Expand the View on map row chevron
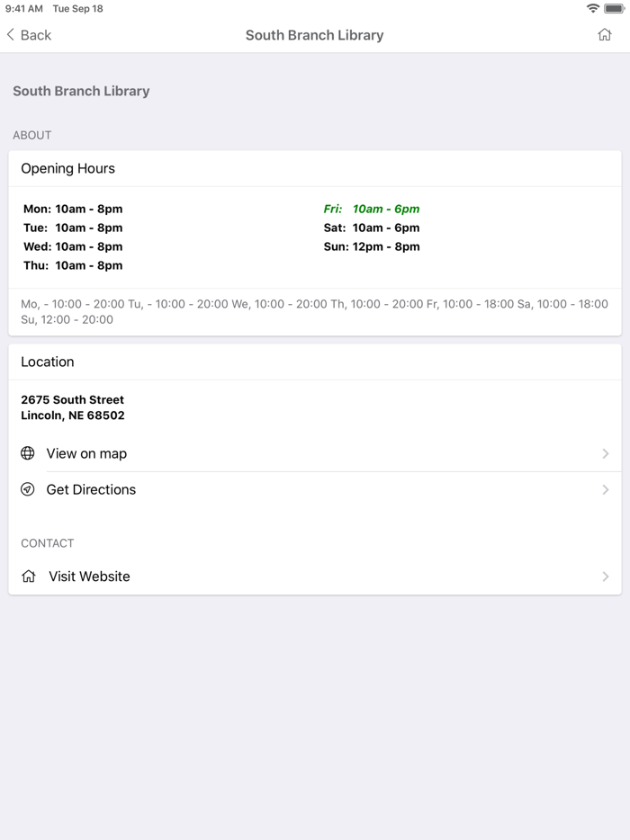Image resolution: width=630 pixels, height=840 pixels. coord(607,453)
